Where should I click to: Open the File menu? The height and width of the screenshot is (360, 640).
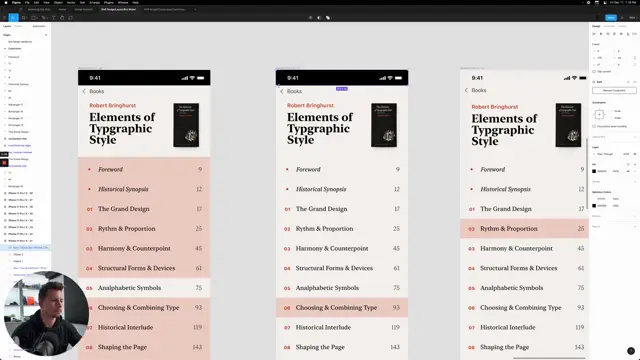27,2
